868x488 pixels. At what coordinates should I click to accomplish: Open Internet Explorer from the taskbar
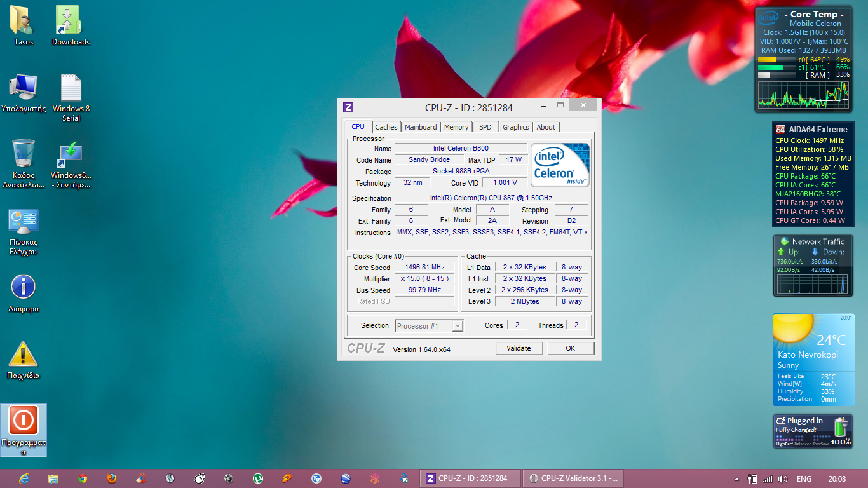point(24,478)
